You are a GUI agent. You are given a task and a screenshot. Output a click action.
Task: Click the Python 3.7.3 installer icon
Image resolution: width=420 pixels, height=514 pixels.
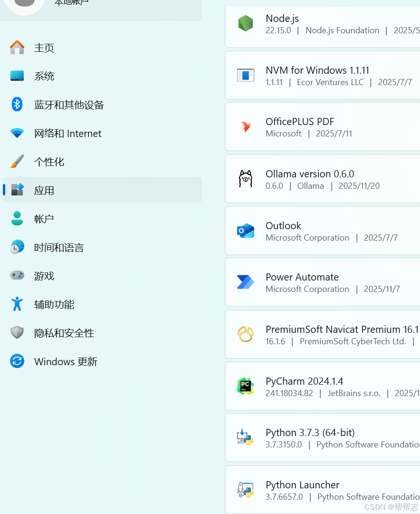point(245,437)
